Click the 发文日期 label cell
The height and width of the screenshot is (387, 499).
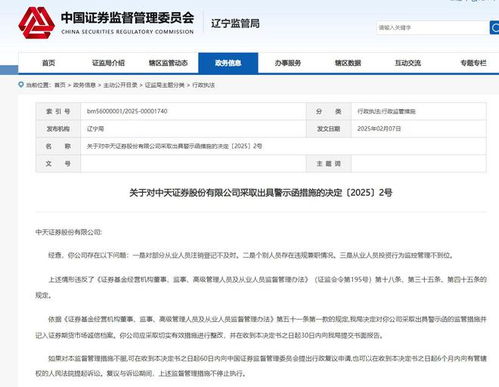pyautogui.click(x=329, y=129)
